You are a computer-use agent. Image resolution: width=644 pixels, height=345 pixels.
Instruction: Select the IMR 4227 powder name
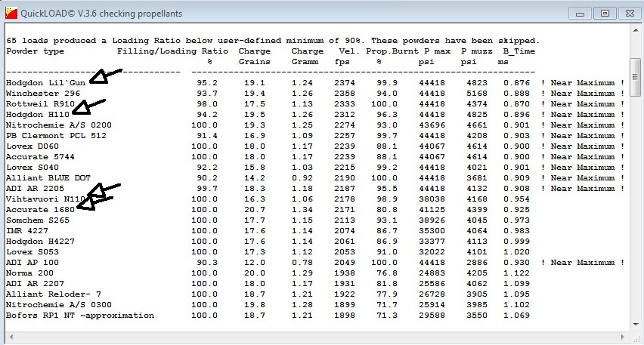click(x=27, y=231)
